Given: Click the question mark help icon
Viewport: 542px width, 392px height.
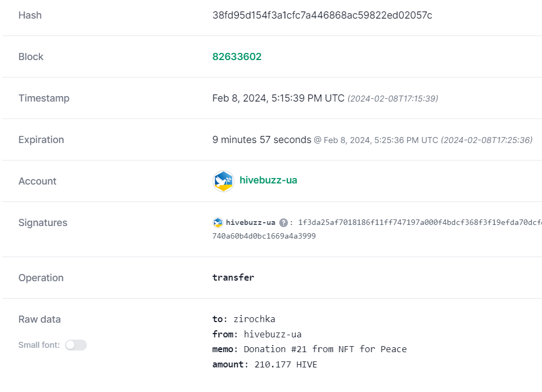Looking at the screenshot, I should (284, 223).
